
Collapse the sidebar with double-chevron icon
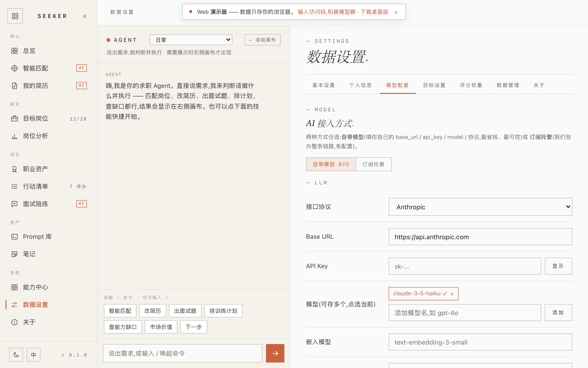85,16
